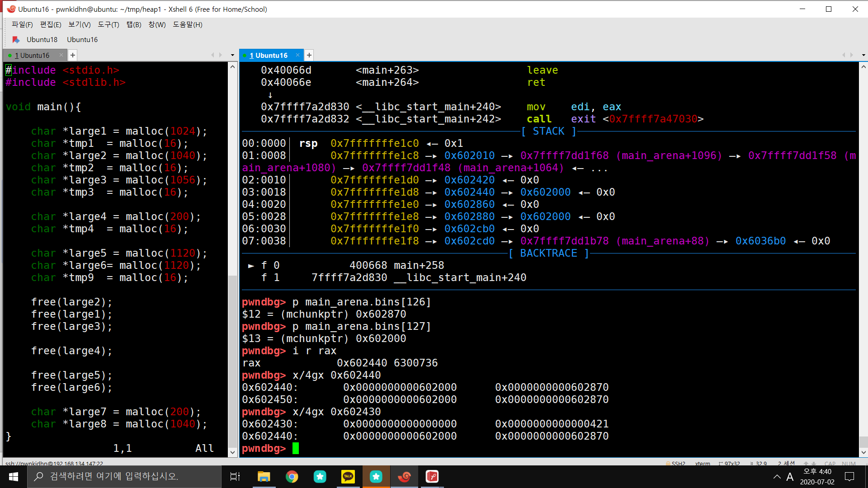Screen dimensions: 868x488
Task: Click the 'x/4gx 0x602430' command text
Action: click(337, 412)
